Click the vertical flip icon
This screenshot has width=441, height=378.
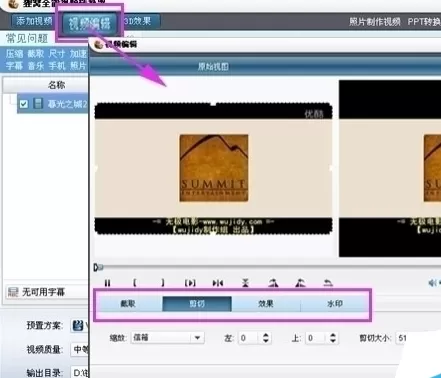(245, 283)
